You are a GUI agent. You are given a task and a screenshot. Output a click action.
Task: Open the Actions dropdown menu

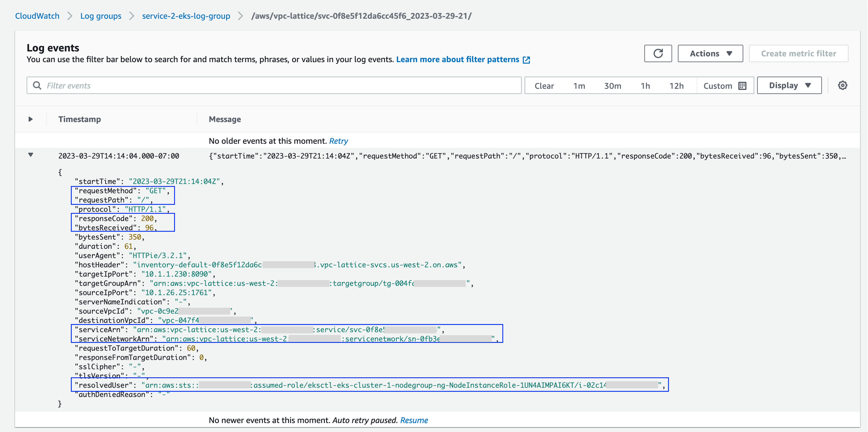click(x=710, y=53)
